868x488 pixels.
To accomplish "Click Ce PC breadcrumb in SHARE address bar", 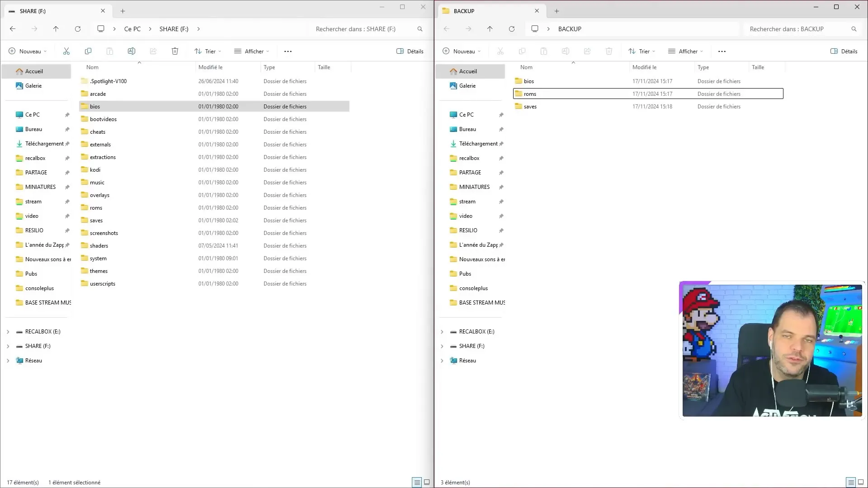I will (x=132, y=29).
